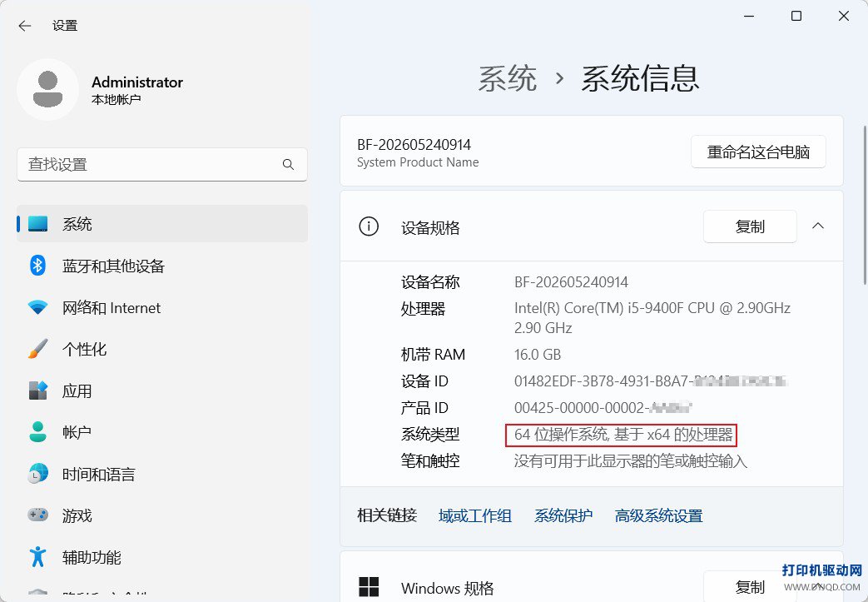Viewport: 868px width, 602px height.
Task: Click the 产品 ID value
Action: (603, 408)
